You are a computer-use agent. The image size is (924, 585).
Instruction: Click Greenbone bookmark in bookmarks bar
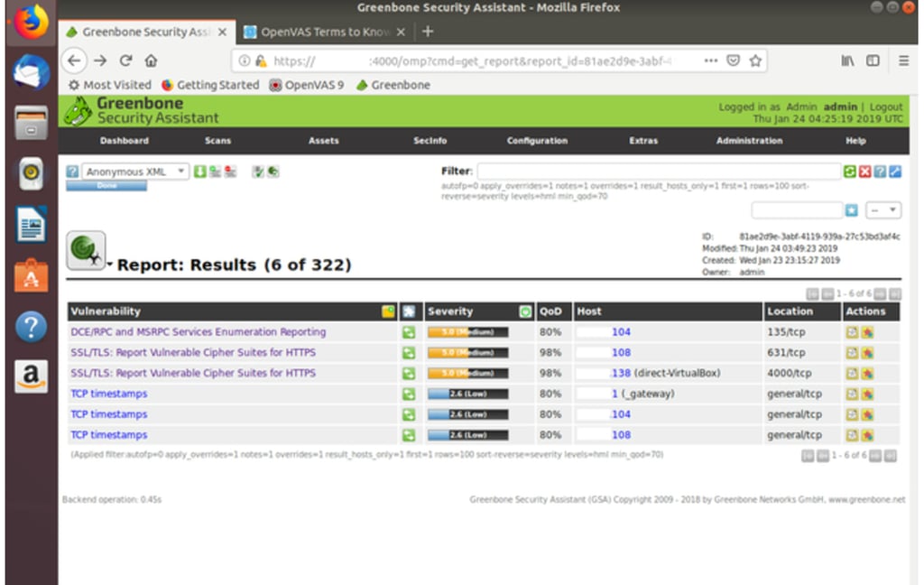[393, 85]
